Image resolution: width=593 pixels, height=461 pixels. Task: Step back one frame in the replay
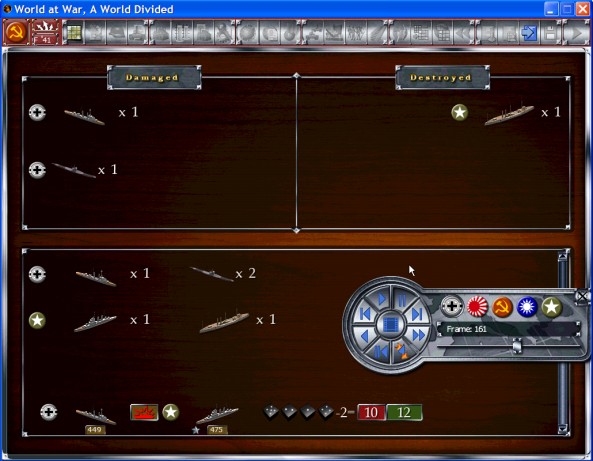[380, 352]
